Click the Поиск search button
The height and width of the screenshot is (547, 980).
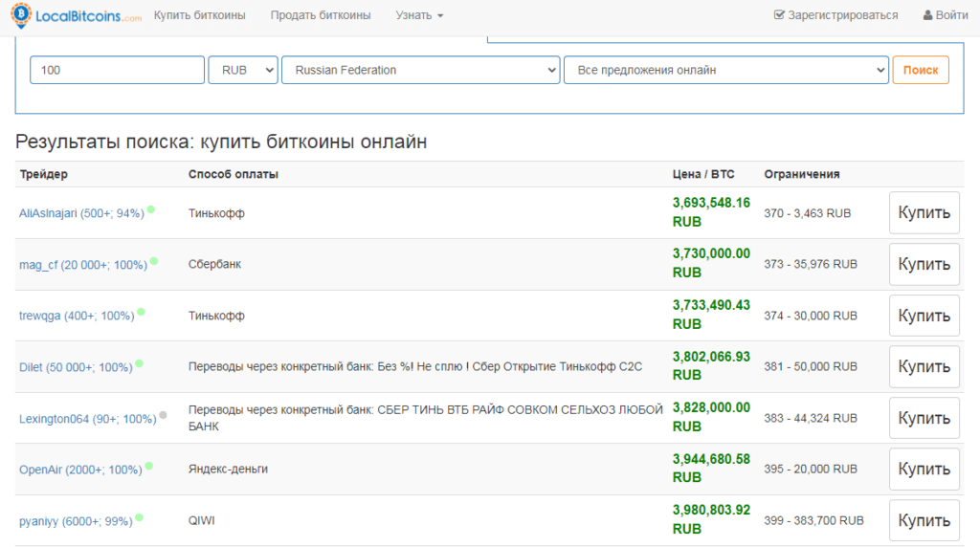(921, 70)
